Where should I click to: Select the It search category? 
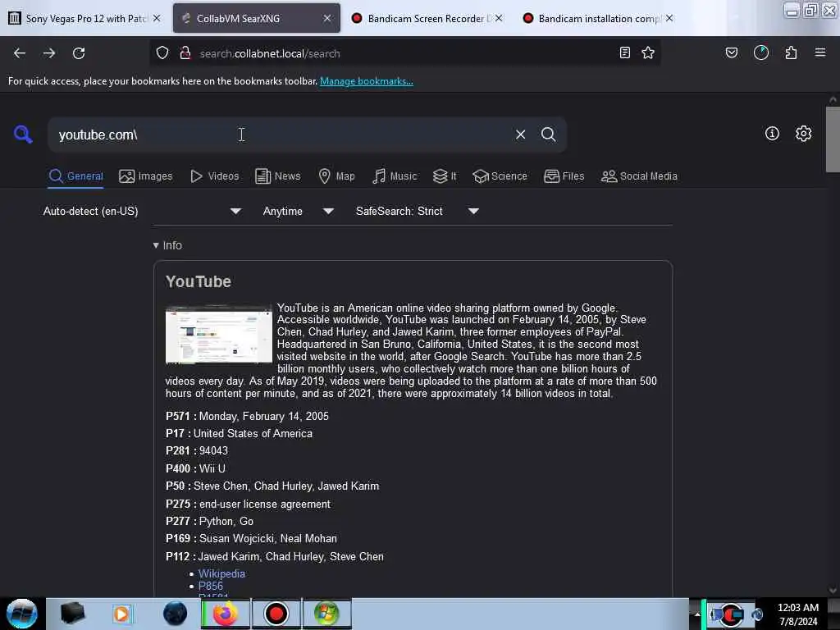tap(445, 176)
